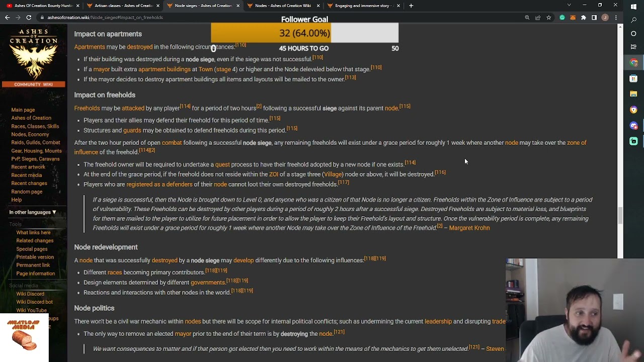Go to a Random page
644x362 pixels.
pyautogui.click(x=27, y=192)
